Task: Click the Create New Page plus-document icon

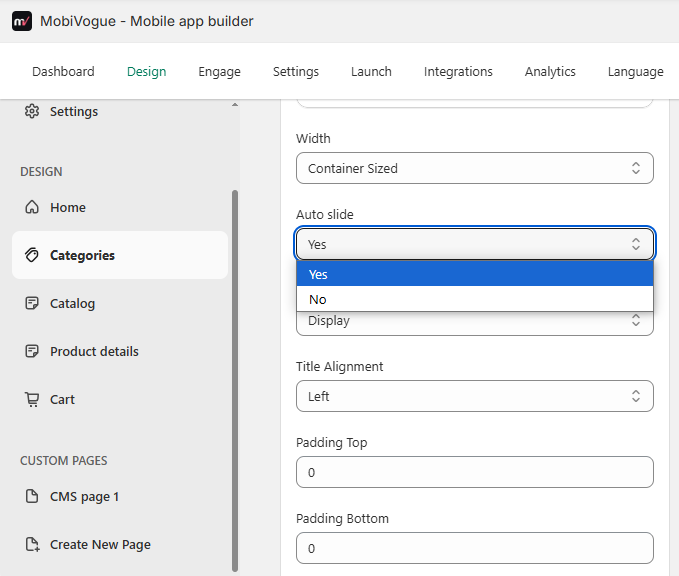Action: [x=32, y=544]
